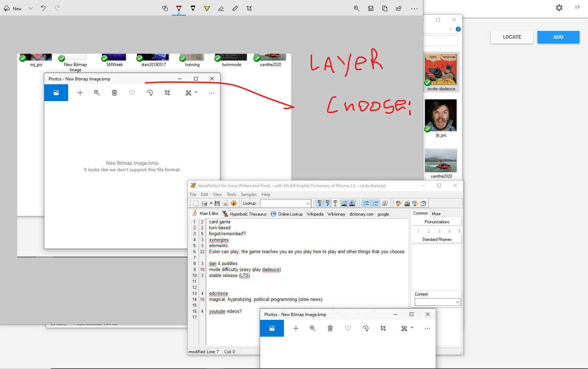
Task: Expand the chevron next to the help icon
Action: point(451,29)
